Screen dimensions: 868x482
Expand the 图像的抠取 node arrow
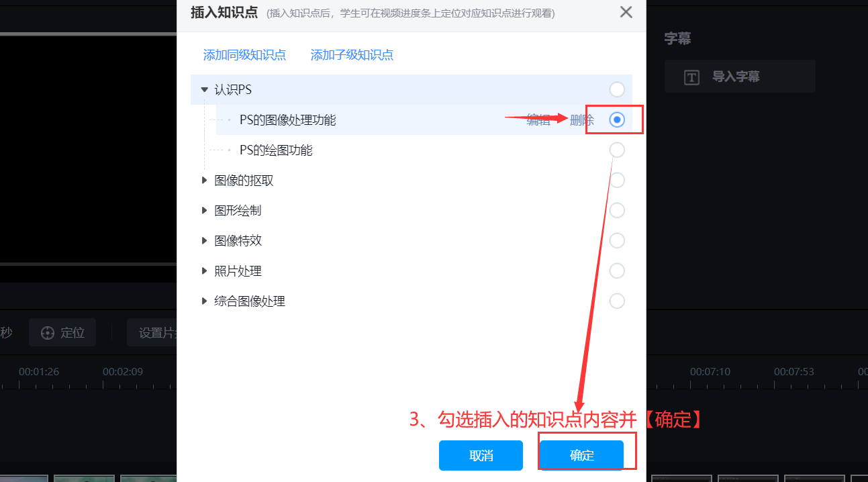pos(205,181)
